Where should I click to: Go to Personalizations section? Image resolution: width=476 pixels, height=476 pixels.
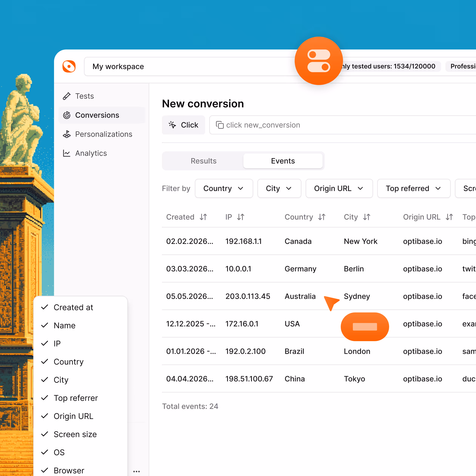pyautogui.click(x=104, y=134)
